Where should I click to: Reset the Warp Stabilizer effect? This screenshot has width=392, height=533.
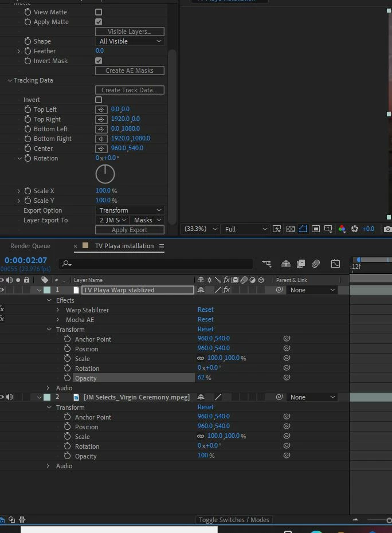coord(206,309)
